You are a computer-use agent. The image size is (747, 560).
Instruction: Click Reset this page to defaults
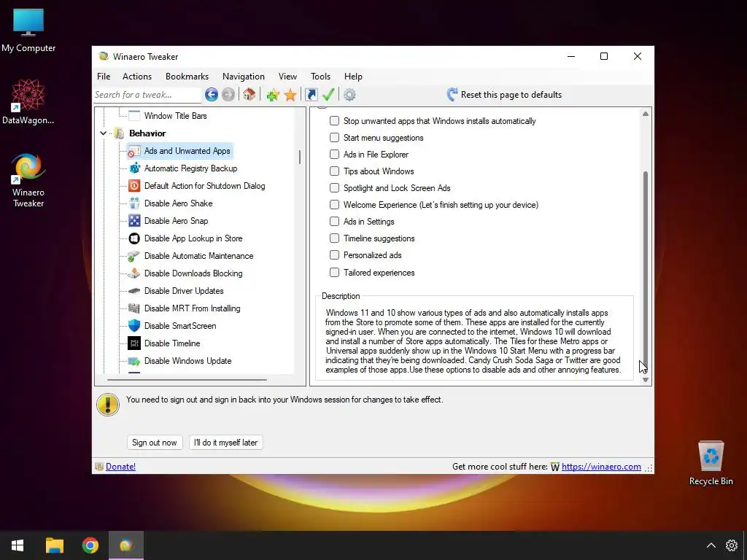504,95
